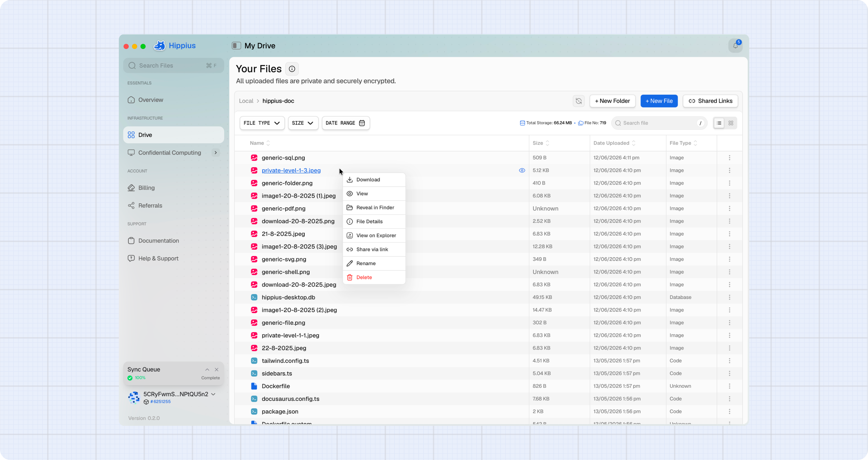Open the Drive sidebar item
The width and height of the screenshot is (868, 460).
(x=174, y=135)
